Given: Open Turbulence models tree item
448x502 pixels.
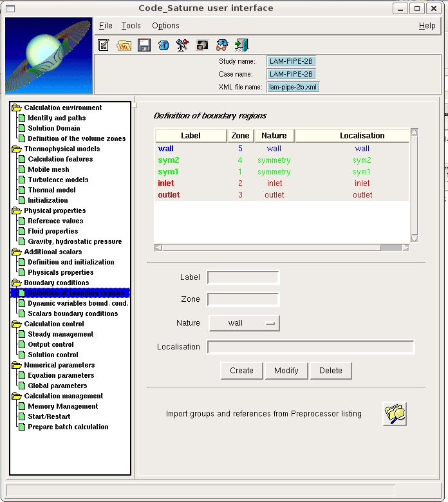Looking at the screenshot, I should point(58,180).
